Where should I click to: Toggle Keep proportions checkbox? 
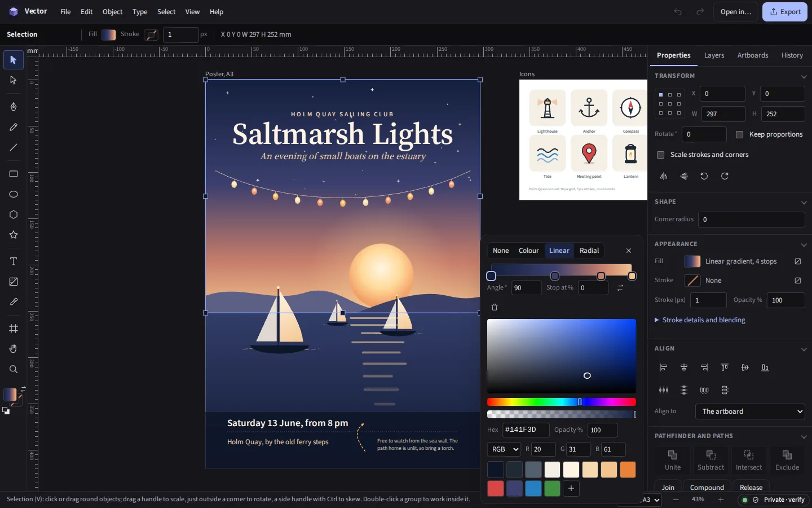pos(740,134)
